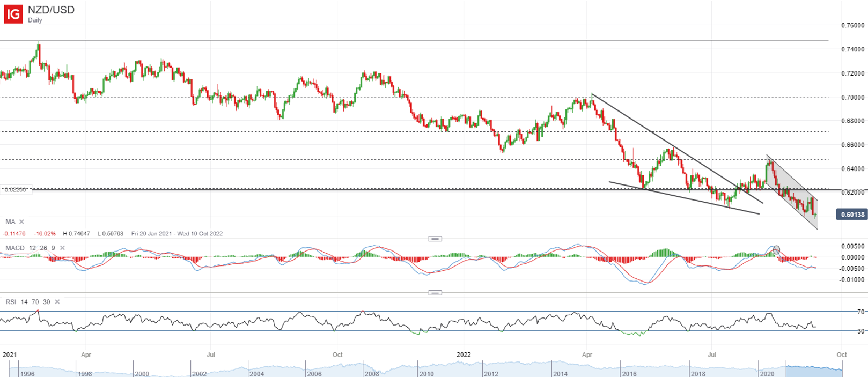Click the 0.66000 price axis label
Viewport: 868px width, 377px height.
coord(853,145)
